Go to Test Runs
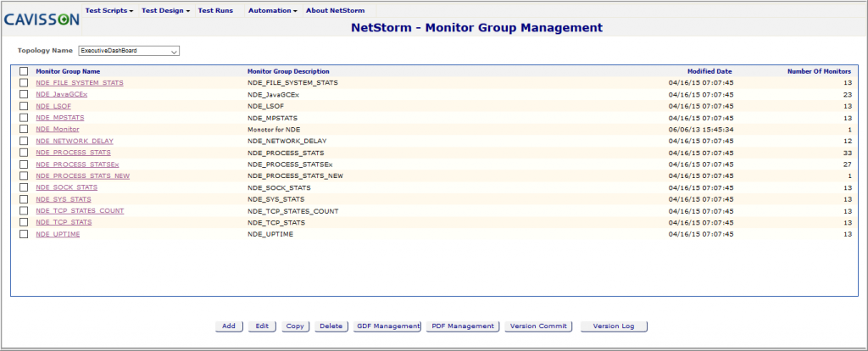The height and width of the screenshot is (351, 868). (215, 10)
